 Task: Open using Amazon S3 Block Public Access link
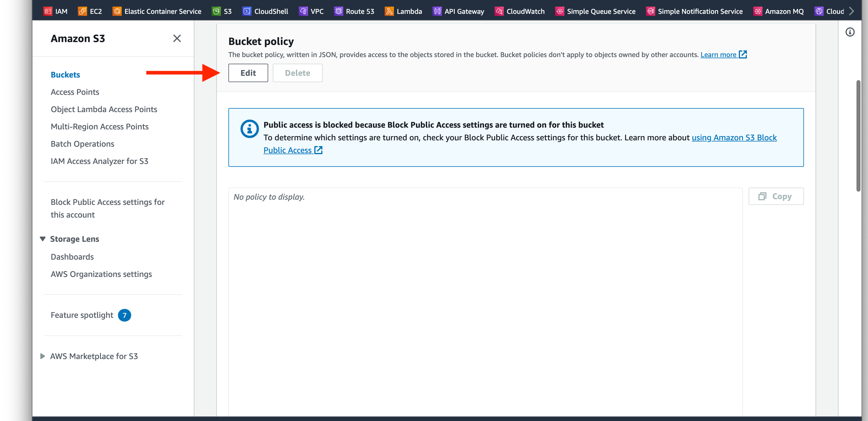pyautogui.click(x=734, y=137)
